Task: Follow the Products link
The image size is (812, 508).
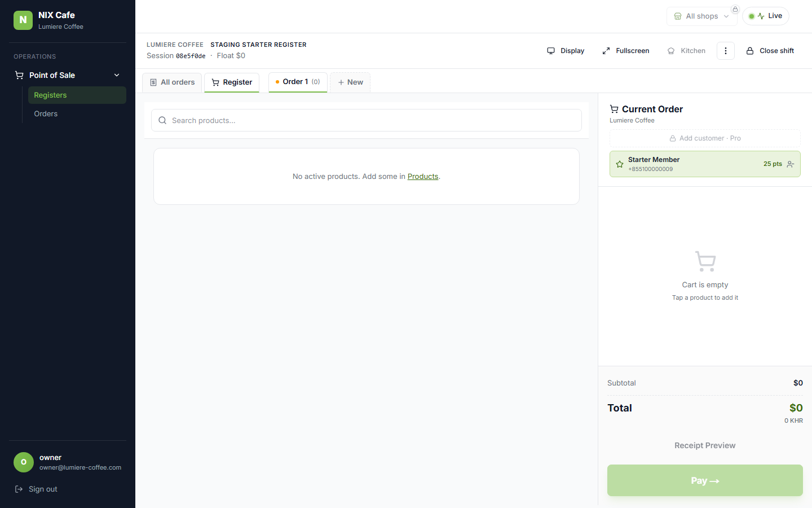Action: [423, 177]
